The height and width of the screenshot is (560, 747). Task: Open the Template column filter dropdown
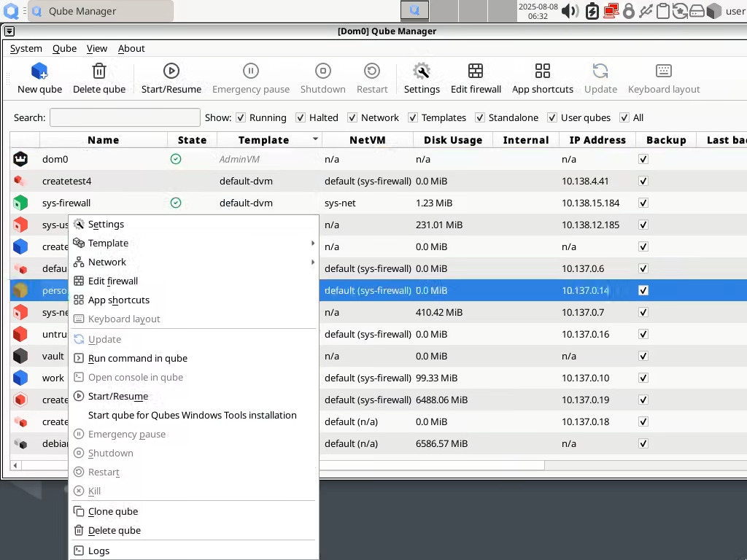click(316, 139)
